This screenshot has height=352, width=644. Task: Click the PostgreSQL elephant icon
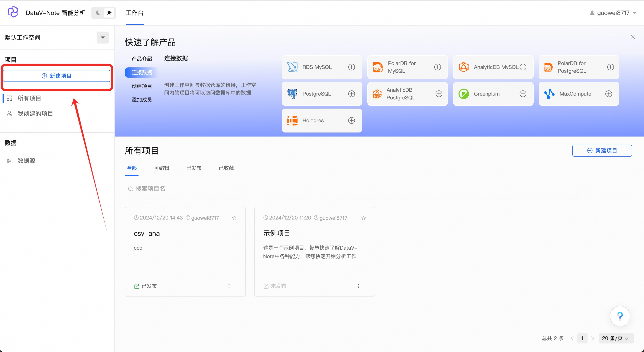tap(292, 94)
